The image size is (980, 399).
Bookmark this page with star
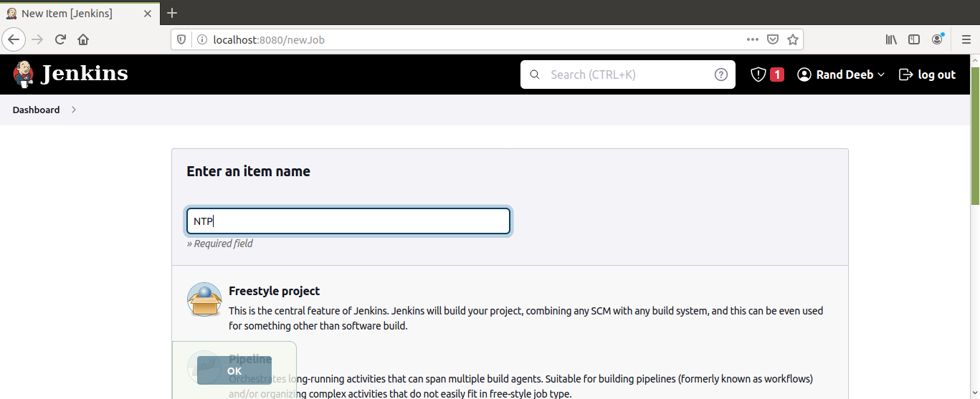pyautogui.click(x=793, y=39)
